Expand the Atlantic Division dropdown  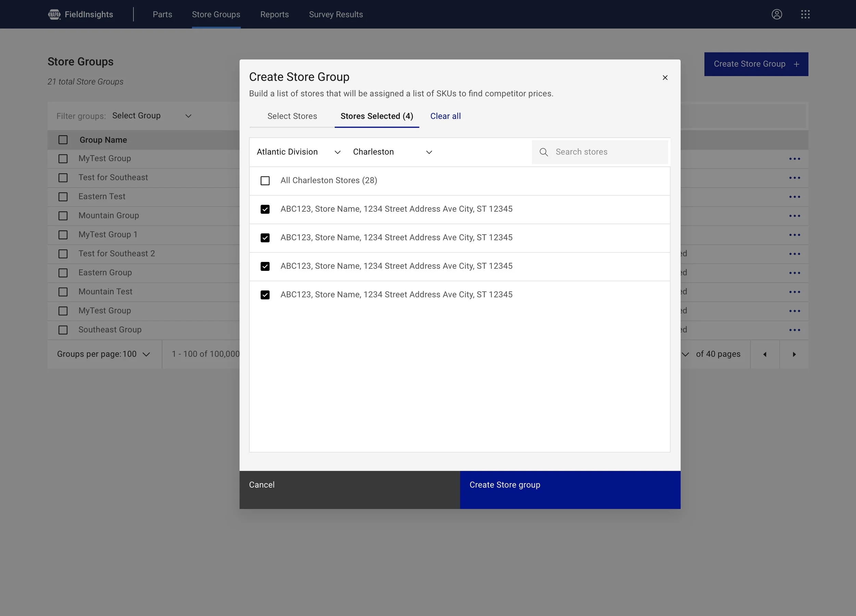pyautogui.click(x=298, y=152)
